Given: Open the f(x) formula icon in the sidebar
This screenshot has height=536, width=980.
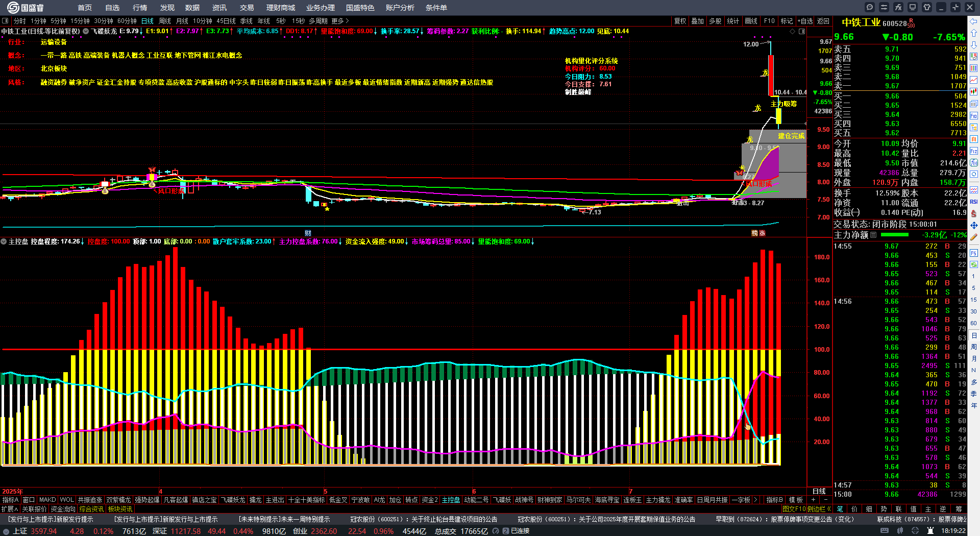Looking at the screenshot, I should point(974,163).
